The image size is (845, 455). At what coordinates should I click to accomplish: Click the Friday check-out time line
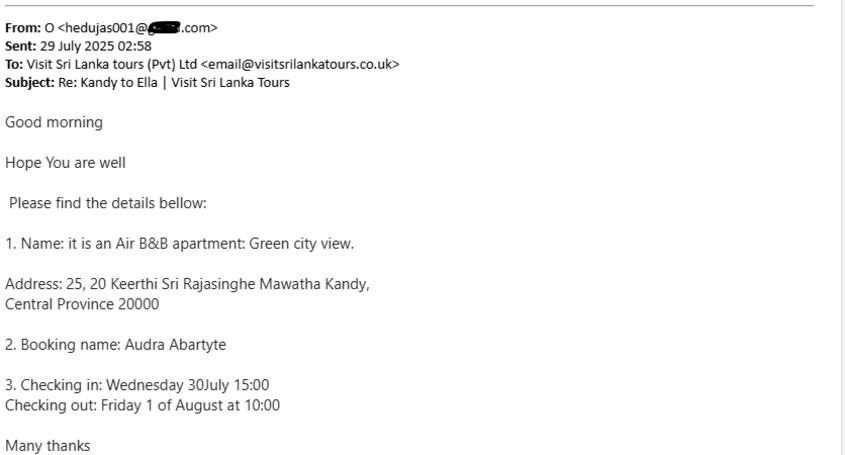click(142, 405)
